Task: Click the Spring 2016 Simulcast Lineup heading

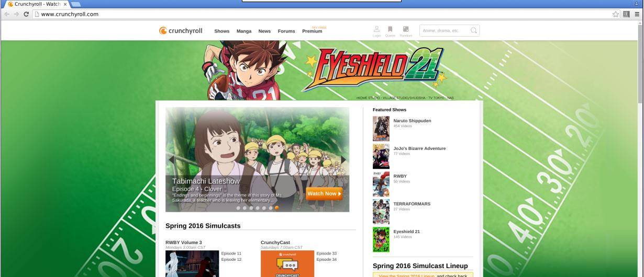Action: coord(420,267)
